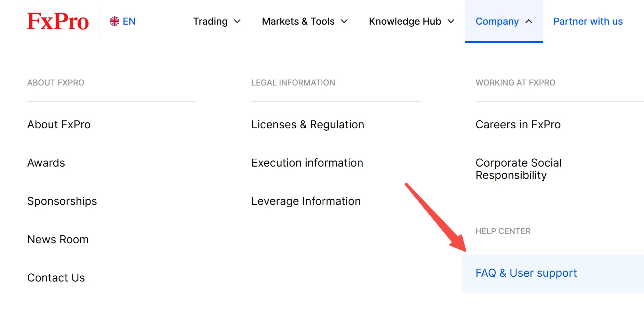Click the Knowledge Hub chevron
Image resolution: width=644 pixels, height=327 pixels.
pyautogui.click(x=451, y=21)
